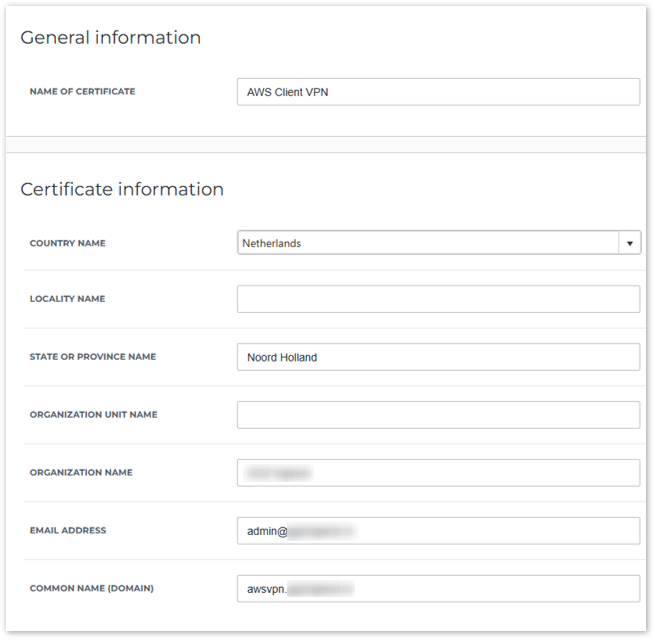Image resolution: width=655 pixels, height=641 pixels.
Task: Focus the empty Locality Name field
Action: click(x=438, y=299)
